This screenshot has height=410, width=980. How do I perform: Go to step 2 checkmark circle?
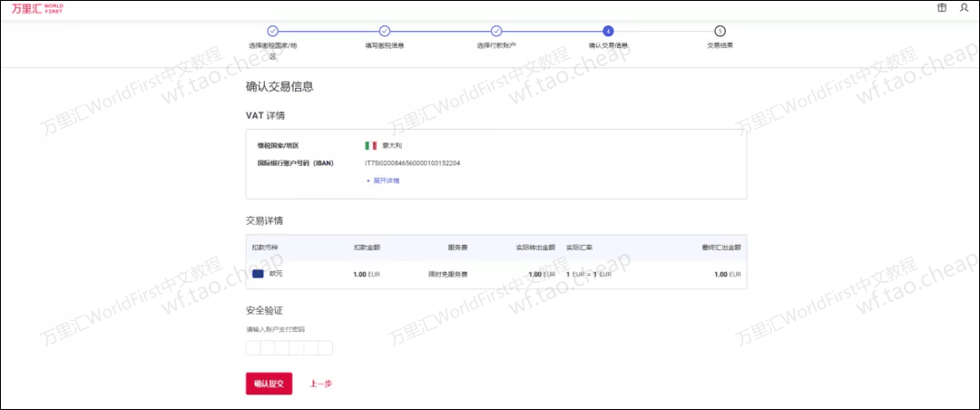pyautogui.click(x=385, y=31)
